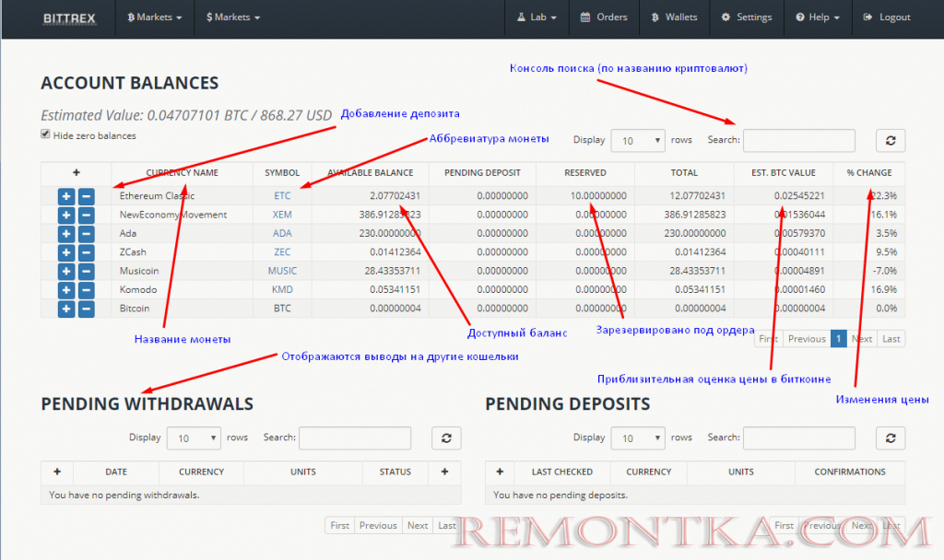The width and height of the screenshot is (944, 560).
Task: Sort by % Change column
Action: click(x=869, y=172)
